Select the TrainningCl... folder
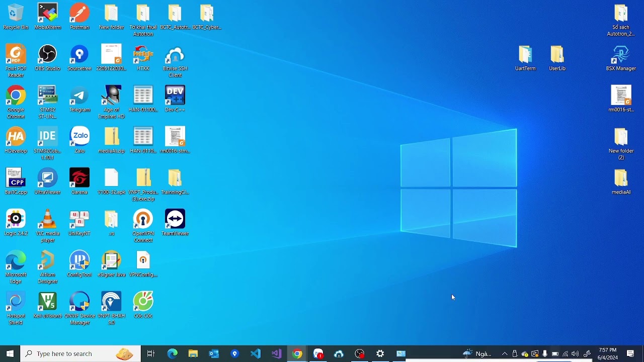 [175, 182]
